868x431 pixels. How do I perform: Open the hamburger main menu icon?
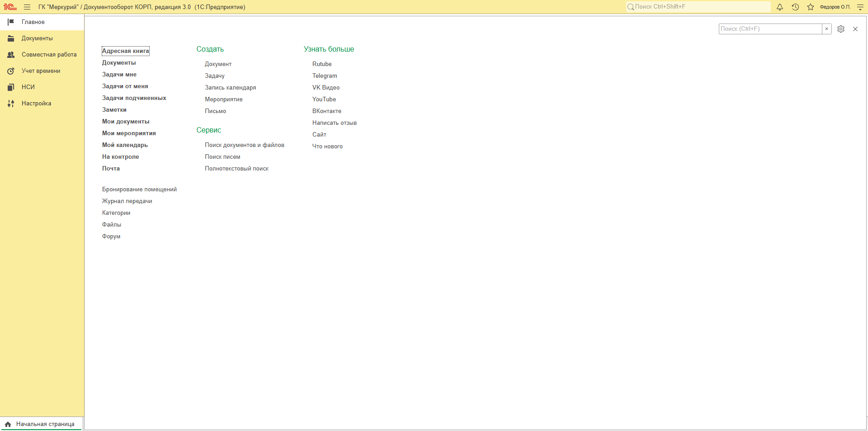27,7
